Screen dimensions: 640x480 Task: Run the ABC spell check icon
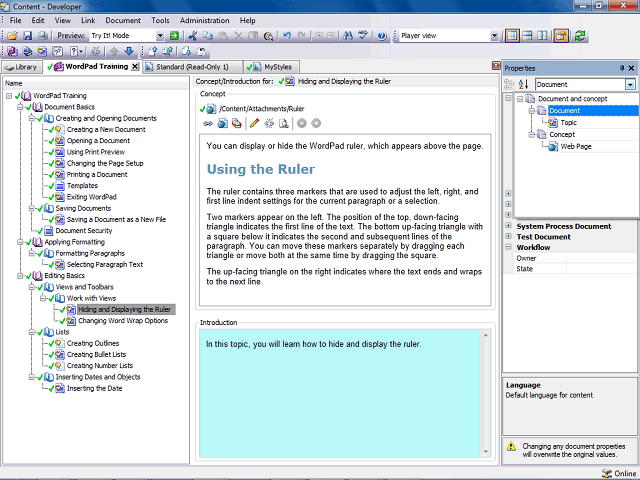coord(363,36)
